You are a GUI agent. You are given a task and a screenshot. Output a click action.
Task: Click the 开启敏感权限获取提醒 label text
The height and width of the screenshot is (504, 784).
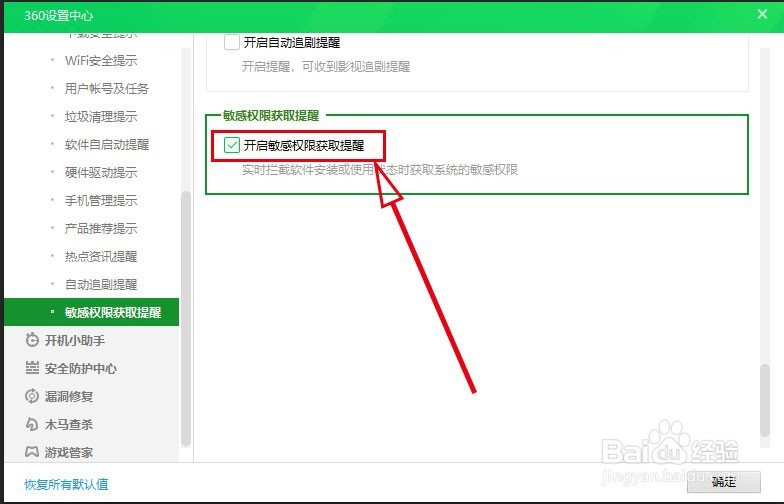304,146
